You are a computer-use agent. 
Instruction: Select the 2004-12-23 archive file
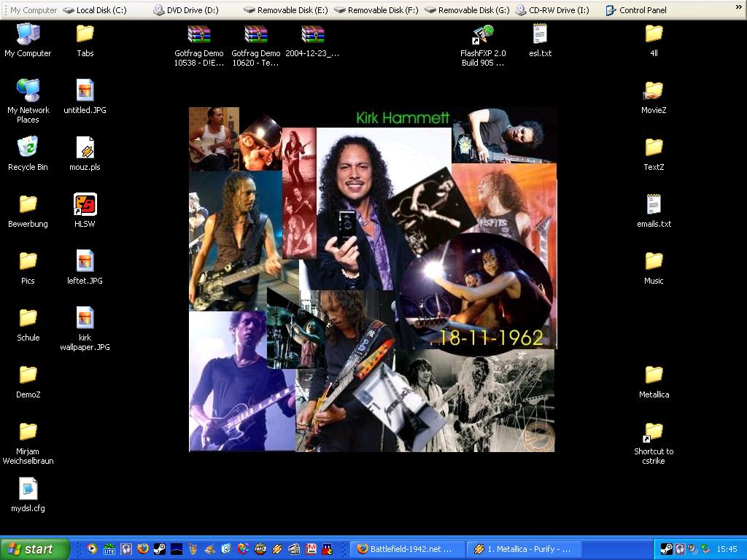312,40
